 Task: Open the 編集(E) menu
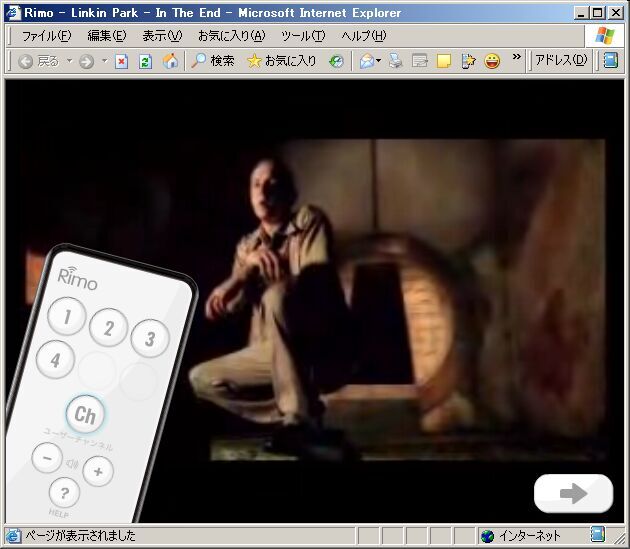[x=107, y=36]
